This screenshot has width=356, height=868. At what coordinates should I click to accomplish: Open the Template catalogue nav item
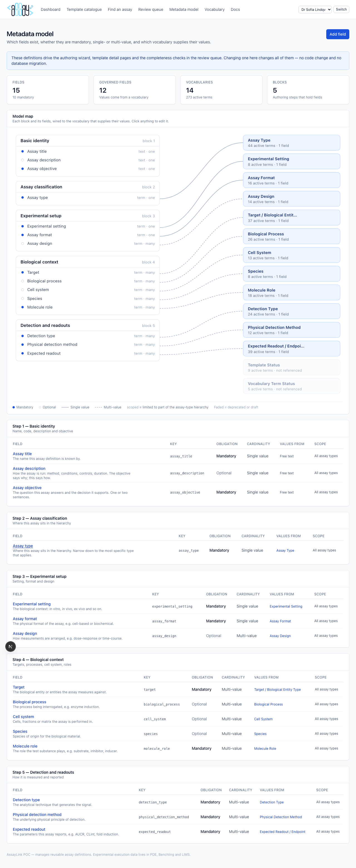tap(84, 9)
